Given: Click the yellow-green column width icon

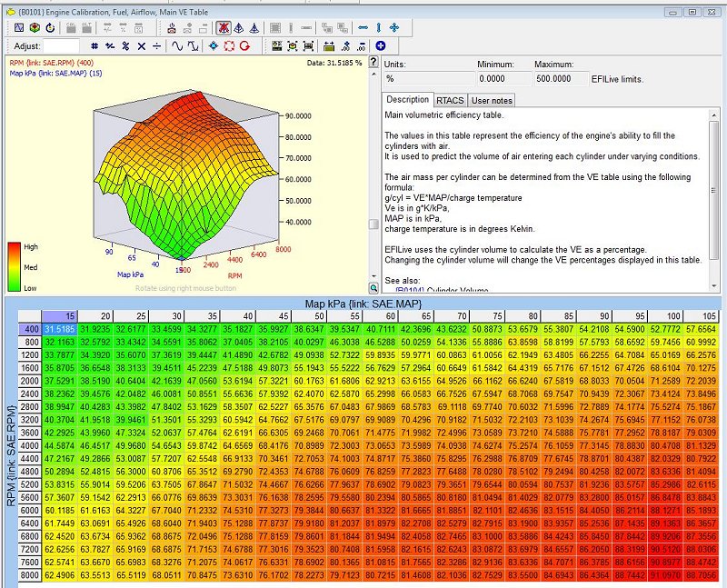Looking at the screenshot, I should pos(329,46).
